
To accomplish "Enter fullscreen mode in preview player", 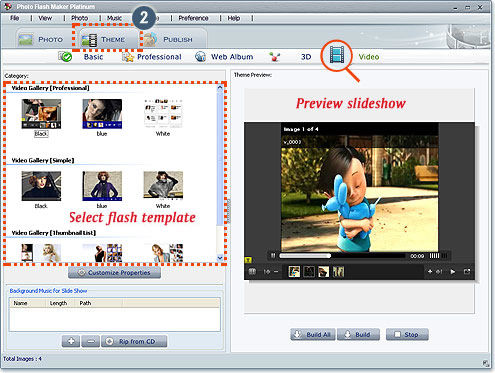I will 467,272.
